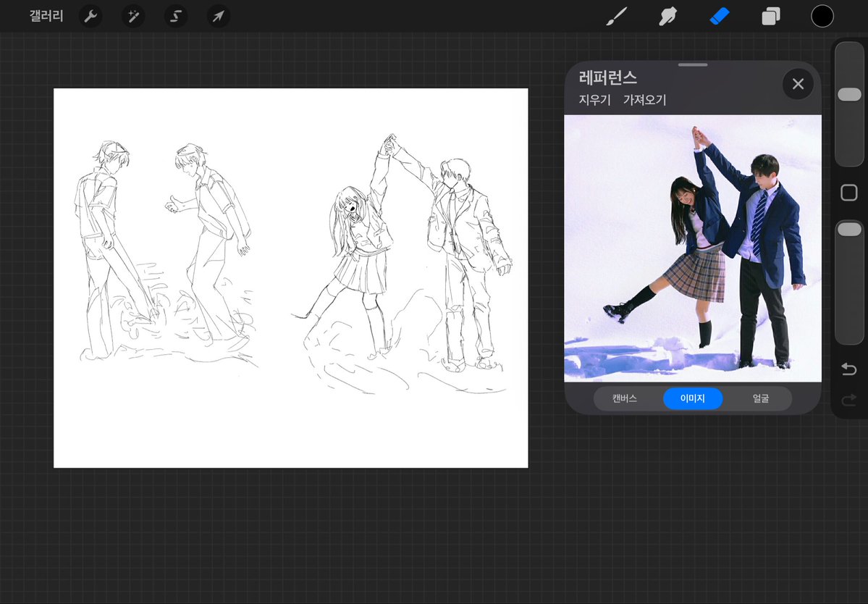Click the brush size slider handle
The image size is (868, 604).
849,94
